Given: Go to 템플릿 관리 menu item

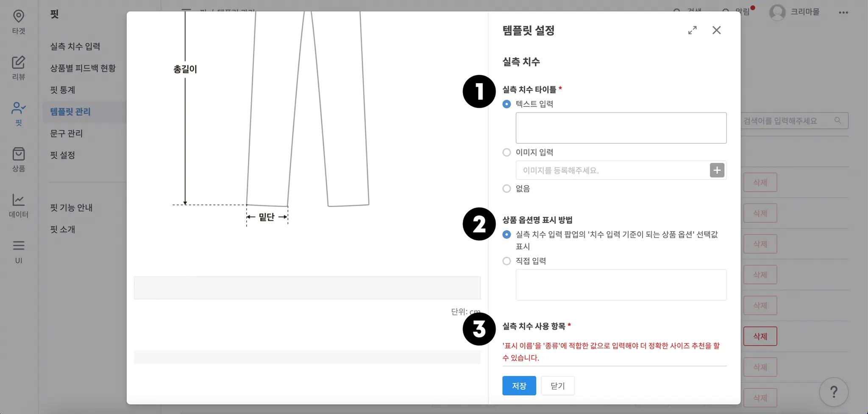Looking at the screenshot, I should [70, 112].
